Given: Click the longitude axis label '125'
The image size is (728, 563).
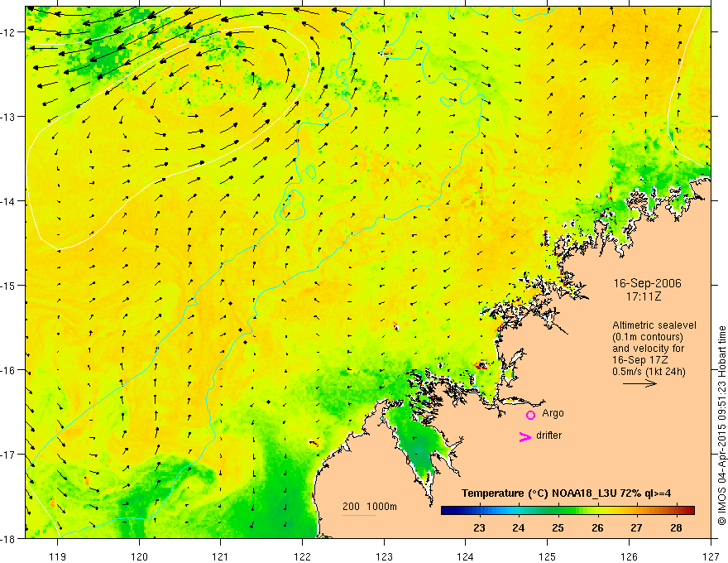Looking at the screenshot, I should coord(548,556).
